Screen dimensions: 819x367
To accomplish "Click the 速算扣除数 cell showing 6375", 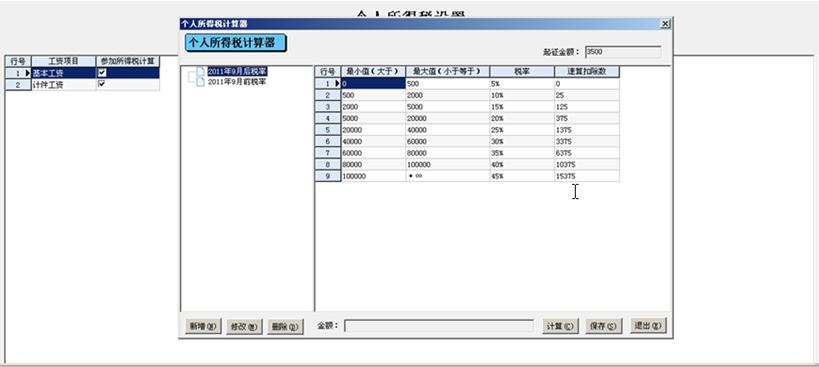I will pos(587,153).
